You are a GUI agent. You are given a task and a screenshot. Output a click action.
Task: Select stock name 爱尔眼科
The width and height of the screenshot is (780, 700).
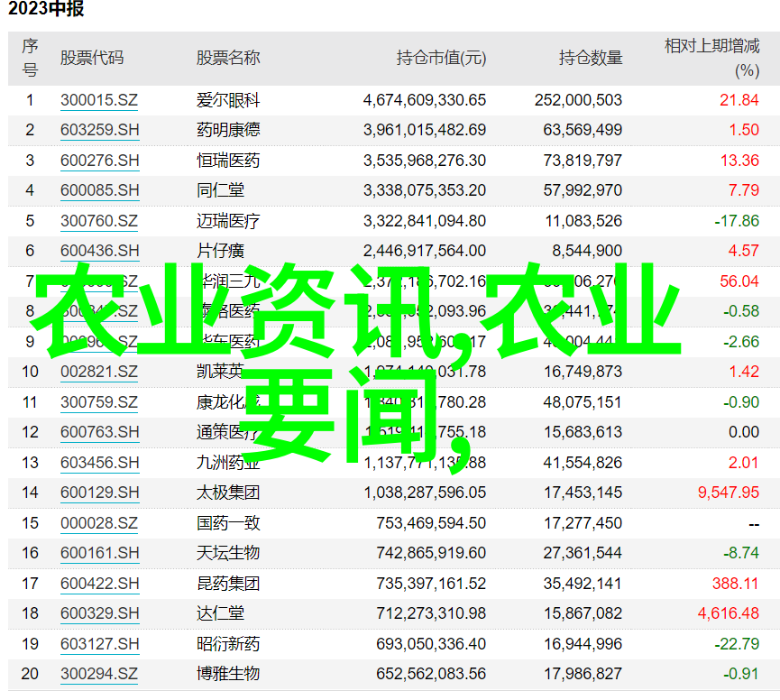click(228, 100)
